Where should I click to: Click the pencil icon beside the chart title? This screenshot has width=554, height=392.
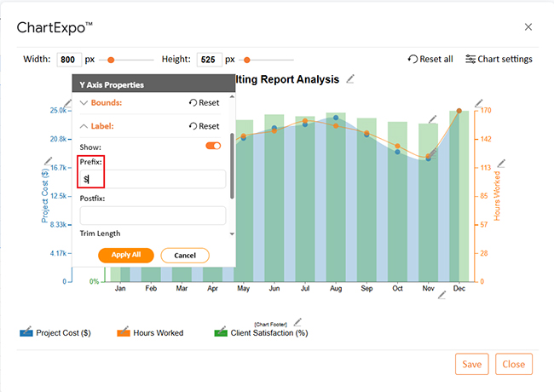coord(350,79)
